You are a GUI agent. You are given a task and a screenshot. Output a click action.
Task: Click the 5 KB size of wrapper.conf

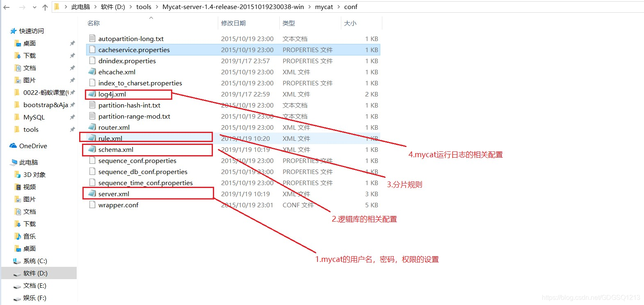point(372,205)
